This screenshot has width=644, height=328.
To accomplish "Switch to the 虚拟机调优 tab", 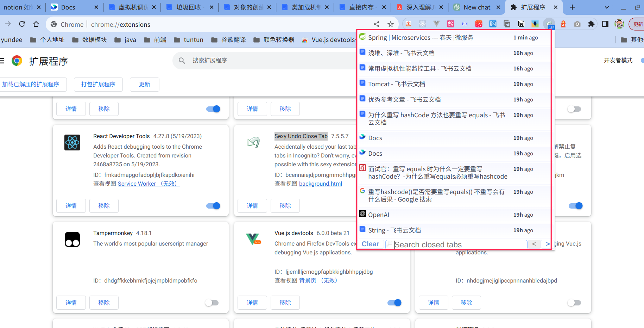I will coord(133,7).
